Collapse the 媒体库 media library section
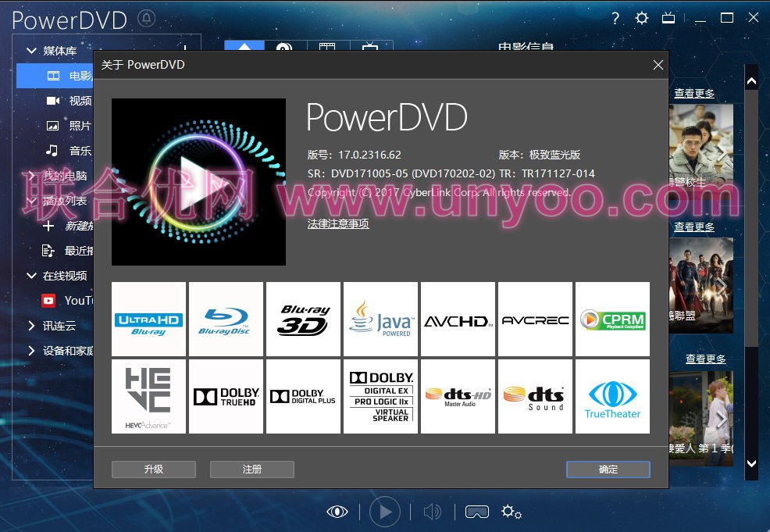Screen dimensions: 770x532 pyautogui.click(x=31, y=51)
